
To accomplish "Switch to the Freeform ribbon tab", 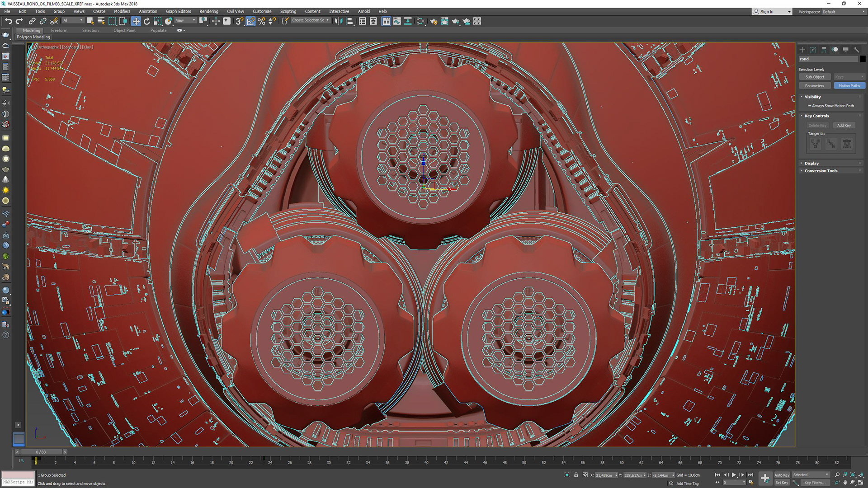I will click(59, 30).
